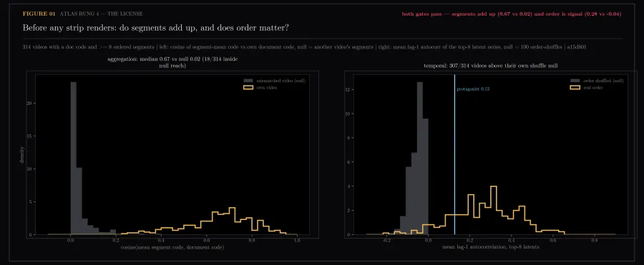Click the red "both gates pass" status line

tap(512, 14)
